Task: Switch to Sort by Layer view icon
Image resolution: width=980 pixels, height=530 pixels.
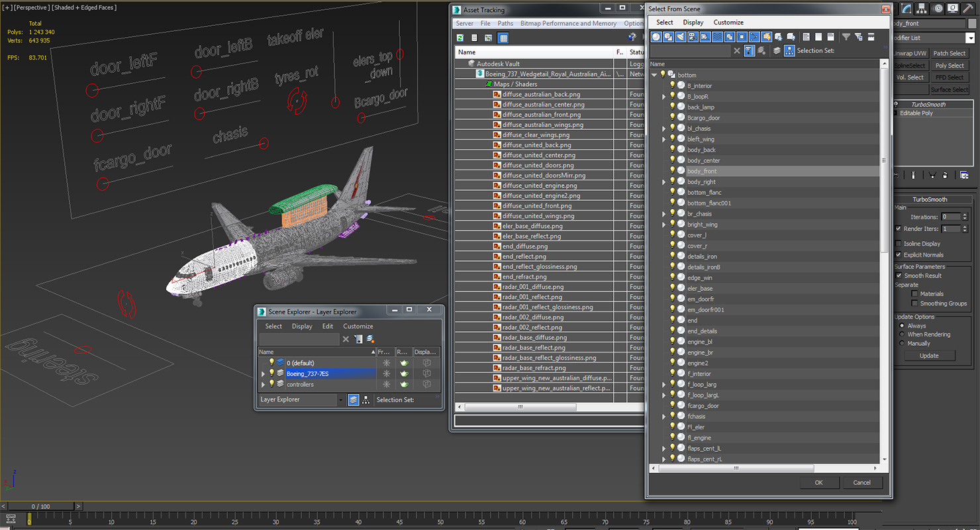Action: (x=777, y=50)
